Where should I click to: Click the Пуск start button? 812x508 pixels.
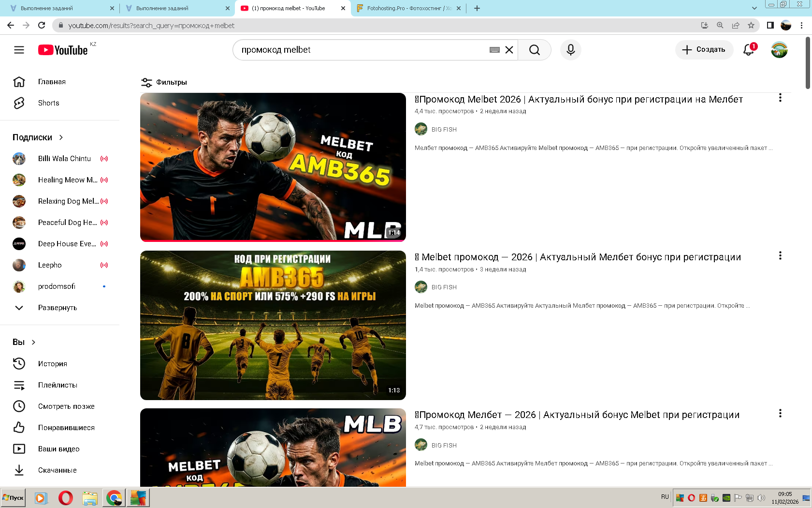click(13, 498)
